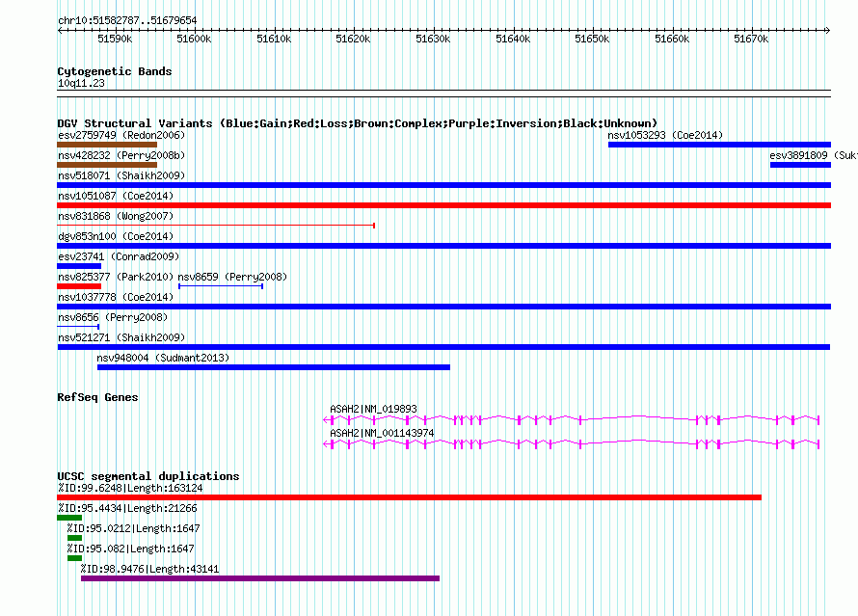Viewport: 858px width, 616px height.
Task: Click the ruler's left end arrow
Action: [x=60, y=30]
